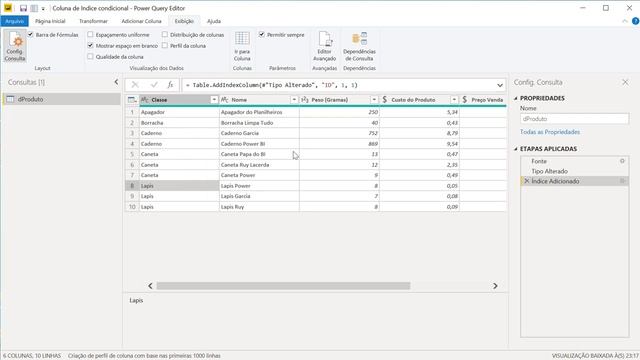Click Todas as Propriedades link
Viewport: 640px width, 360px height.
(x=550, y=132)
